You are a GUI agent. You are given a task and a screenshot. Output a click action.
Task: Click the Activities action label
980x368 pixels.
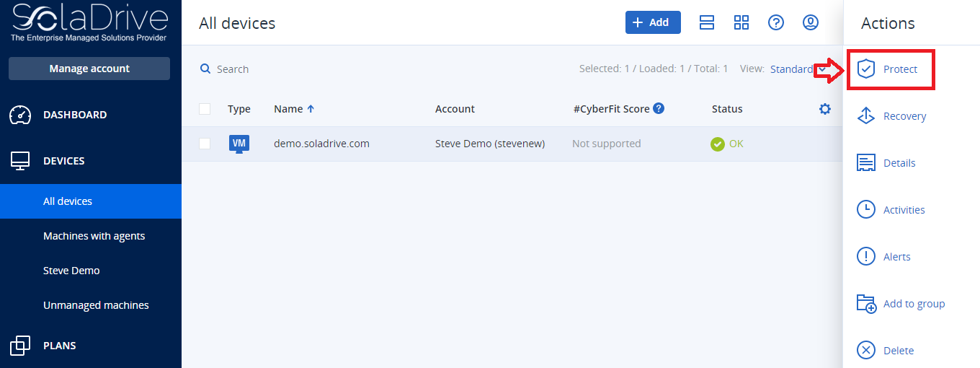point(904,210)
